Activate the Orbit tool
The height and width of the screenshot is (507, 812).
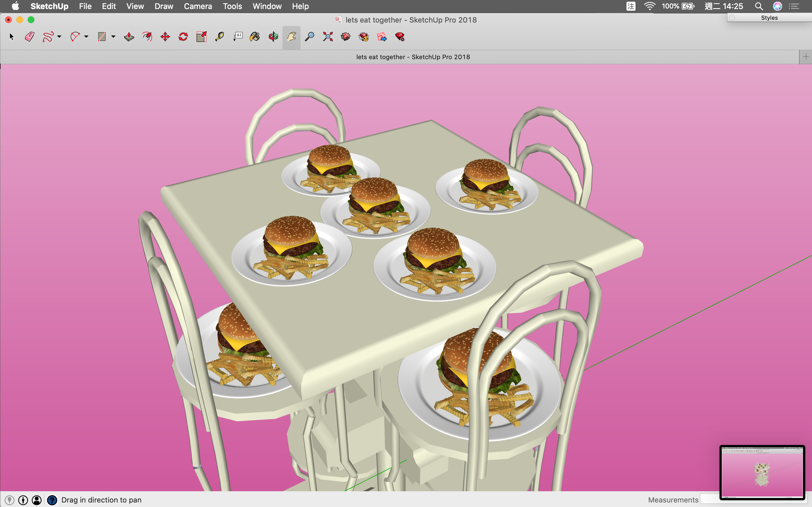coord(273,37)
